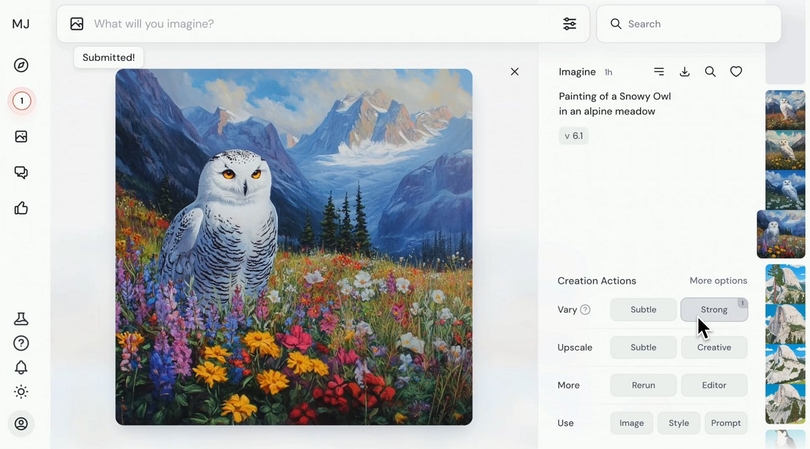The width and height of the screenshot is (810, 449).
Task: Click Upscale Subtle button
Action: click(643, 347)
